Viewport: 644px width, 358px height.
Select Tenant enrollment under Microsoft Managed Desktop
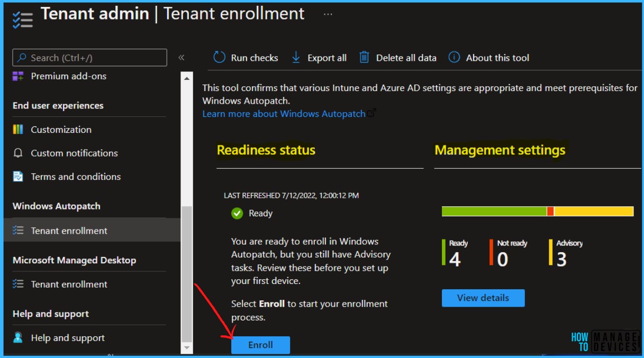click(69, 284)
